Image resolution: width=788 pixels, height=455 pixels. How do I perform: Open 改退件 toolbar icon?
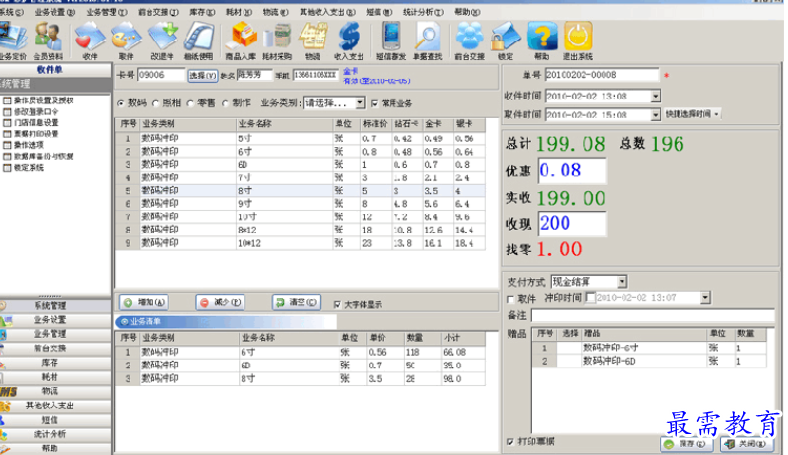click(x=162, y=41)
